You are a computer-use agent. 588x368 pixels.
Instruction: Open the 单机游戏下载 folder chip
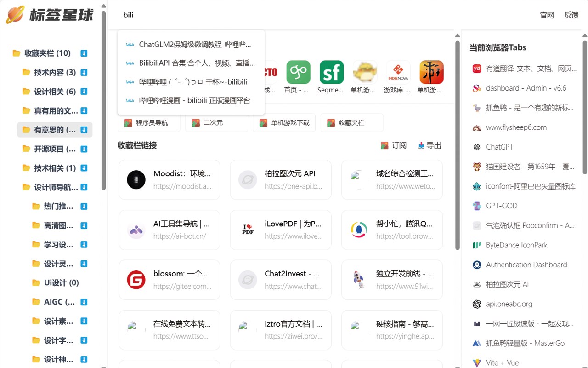point(284,123)
